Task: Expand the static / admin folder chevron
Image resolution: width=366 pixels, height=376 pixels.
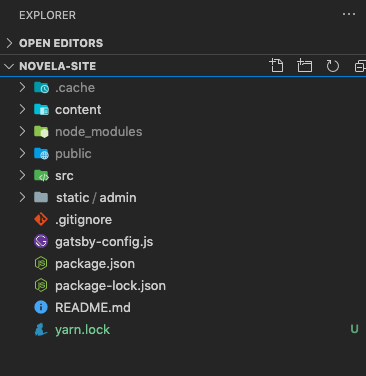Action: tap(22, 197)
